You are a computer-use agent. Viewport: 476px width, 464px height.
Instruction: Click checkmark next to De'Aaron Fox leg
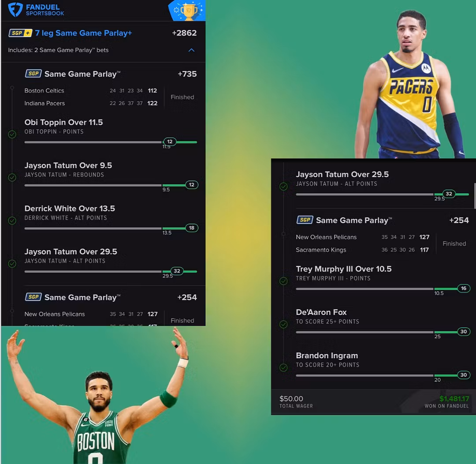pos(284,324)
